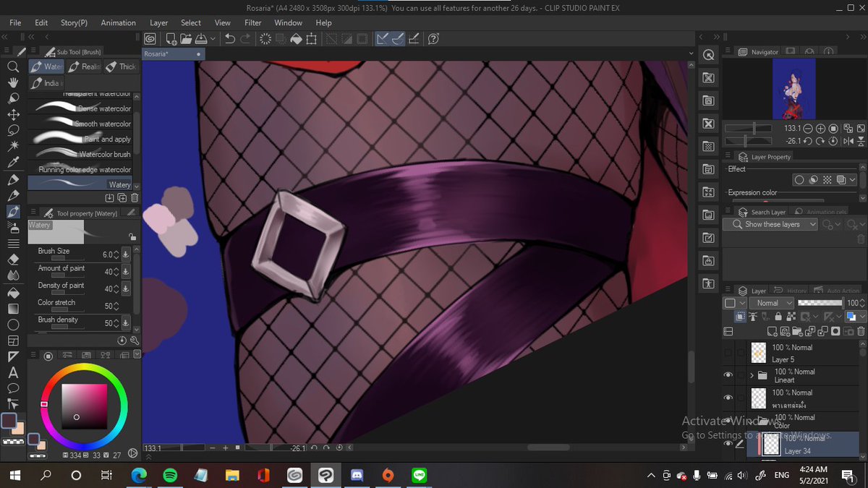
Task: Toggle lock on Watery tool property
Action: tap(132, 236)
